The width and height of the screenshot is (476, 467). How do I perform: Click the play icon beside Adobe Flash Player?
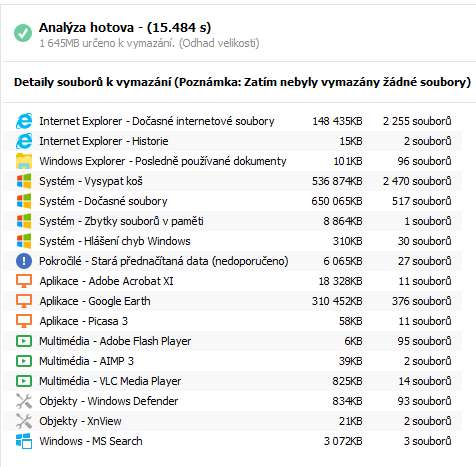[24, 341]
